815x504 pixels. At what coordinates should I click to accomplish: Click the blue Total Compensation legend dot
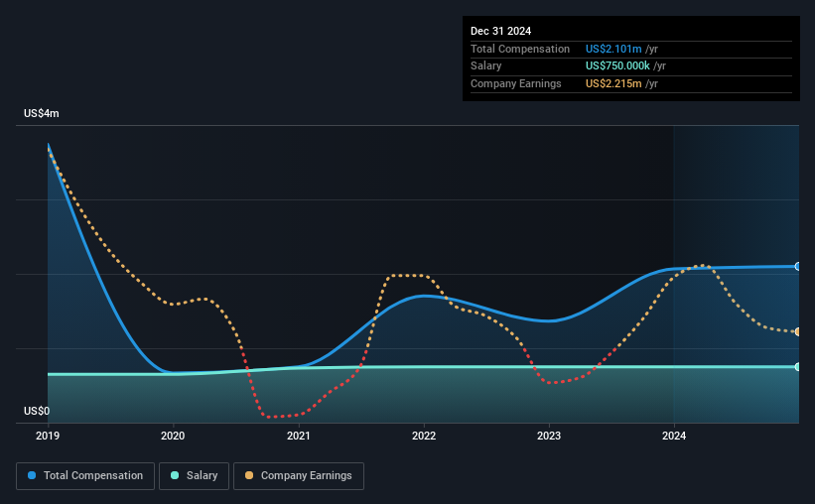coord(32,475)
